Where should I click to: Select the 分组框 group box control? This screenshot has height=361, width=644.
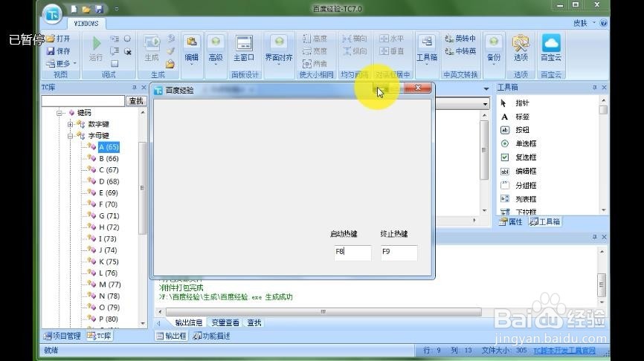(518, 186)
